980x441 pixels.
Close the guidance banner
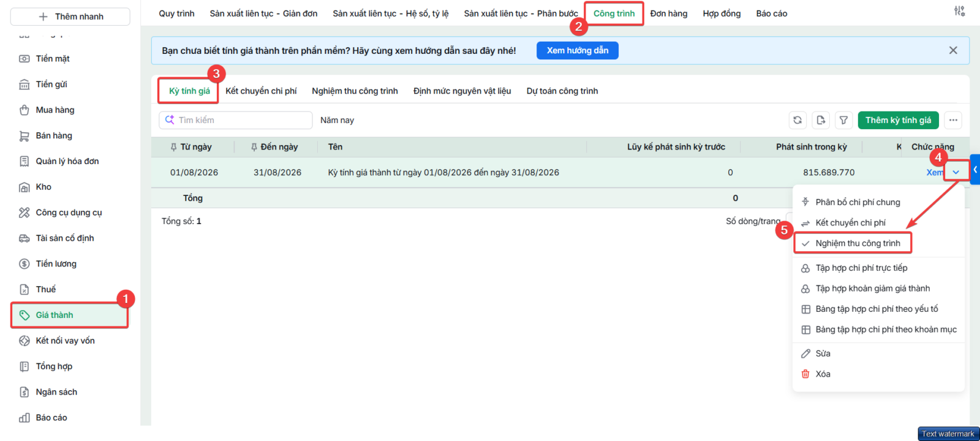953,50
